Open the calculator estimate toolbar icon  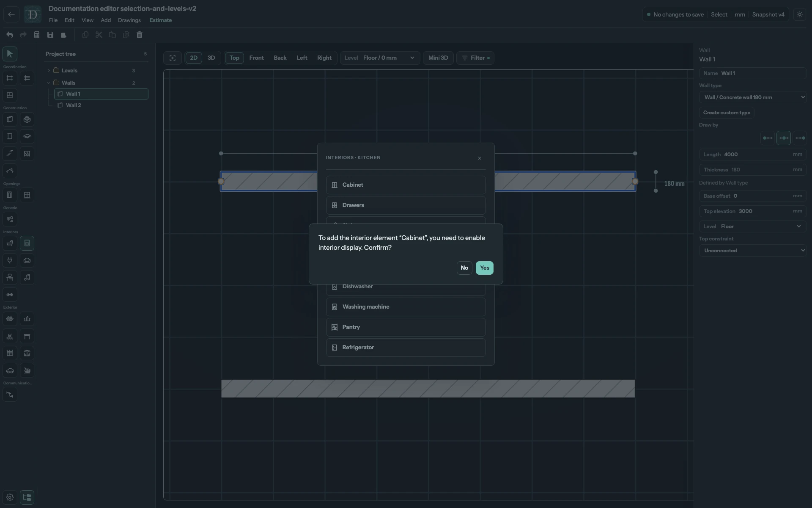coord(37,35)
